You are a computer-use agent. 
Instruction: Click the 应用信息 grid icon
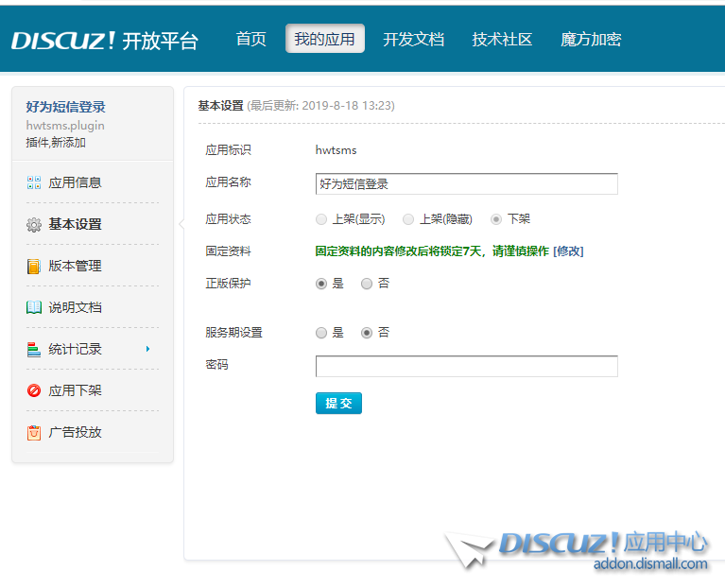[34, 182]
